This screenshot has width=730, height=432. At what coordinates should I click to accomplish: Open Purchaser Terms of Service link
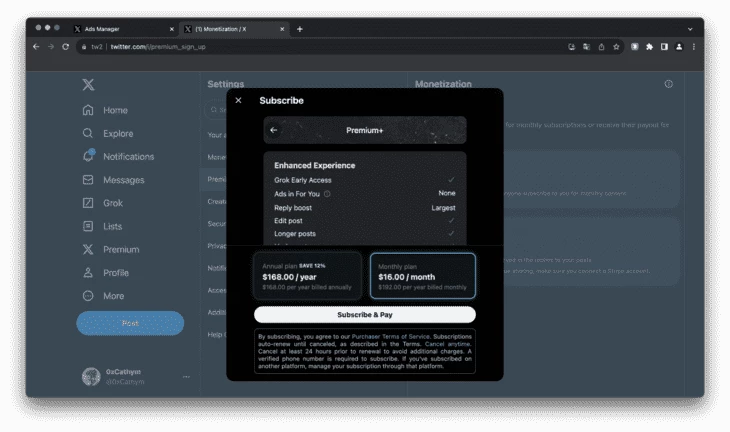[391, 336]
